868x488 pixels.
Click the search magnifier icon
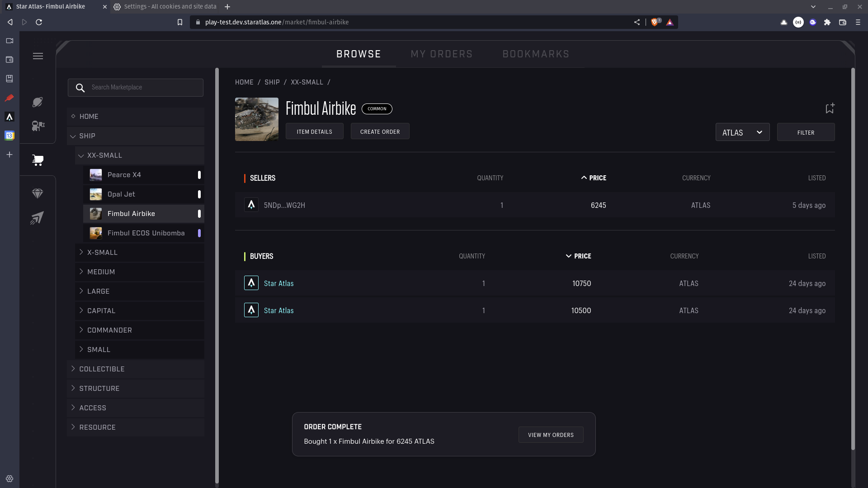click(80, 88)
